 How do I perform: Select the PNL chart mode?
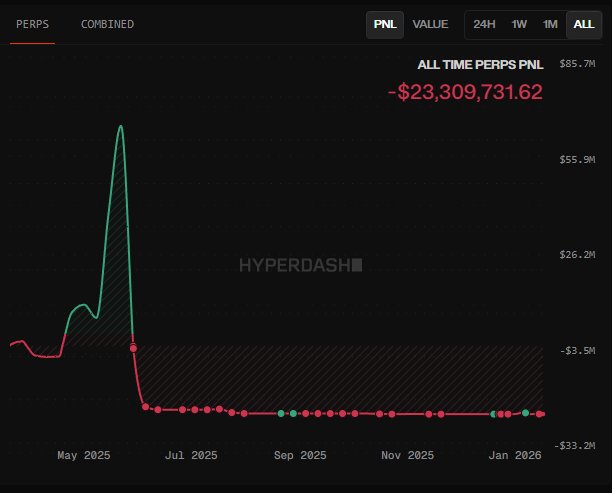coord(384,24)
